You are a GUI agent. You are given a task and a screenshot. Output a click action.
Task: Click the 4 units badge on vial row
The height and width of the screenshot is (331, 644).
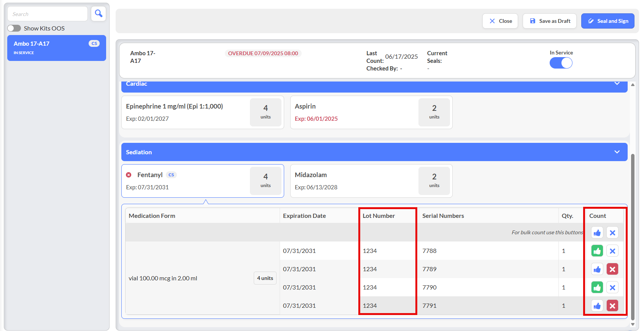pyautogui.click(x=265, y=278)
